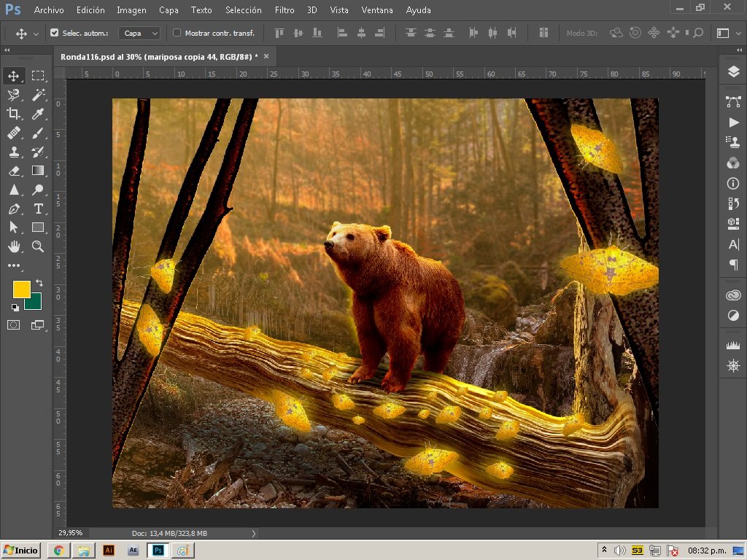Open the Adjustments half-circle panel icon
The width and height of the screenshot is (747, 560).
734,315
